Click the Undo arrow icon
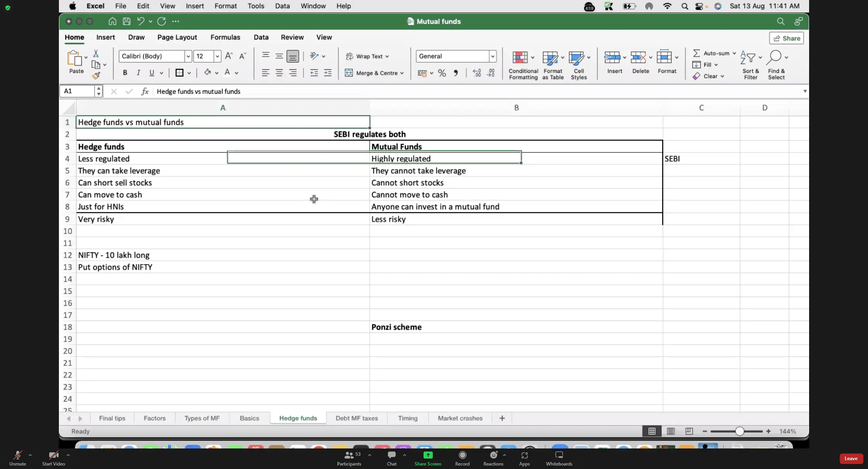The height and width of the screenshot is (469, 868). tap(141, 21)
